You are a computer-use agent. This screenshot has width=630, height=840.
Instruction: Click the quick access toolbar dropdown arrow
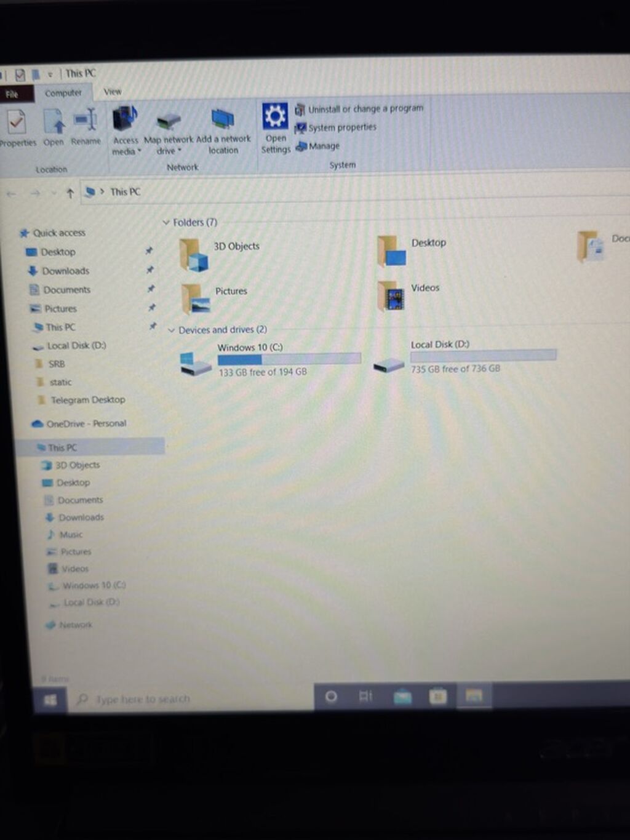[50, 75]
